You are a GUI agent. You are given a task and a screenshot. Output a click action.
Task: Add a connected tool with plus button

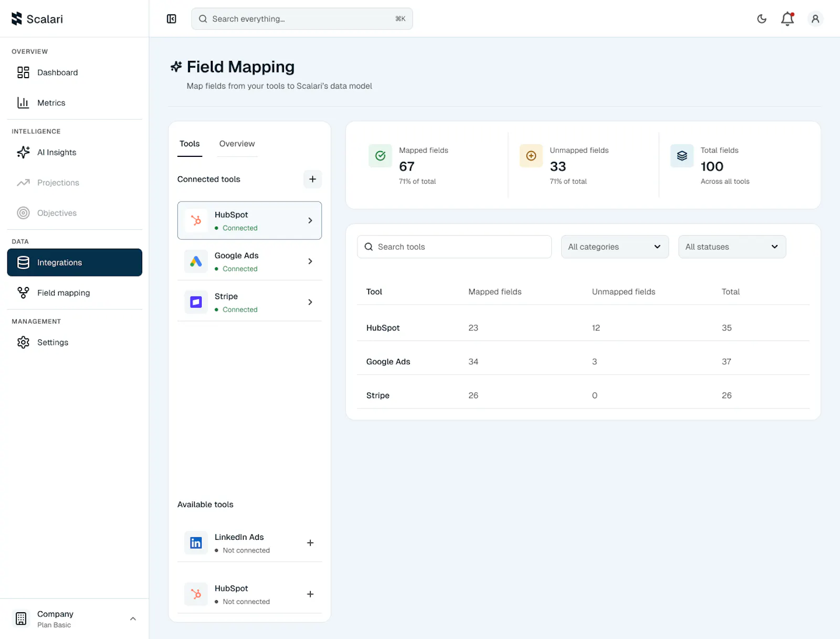[312, 179]
